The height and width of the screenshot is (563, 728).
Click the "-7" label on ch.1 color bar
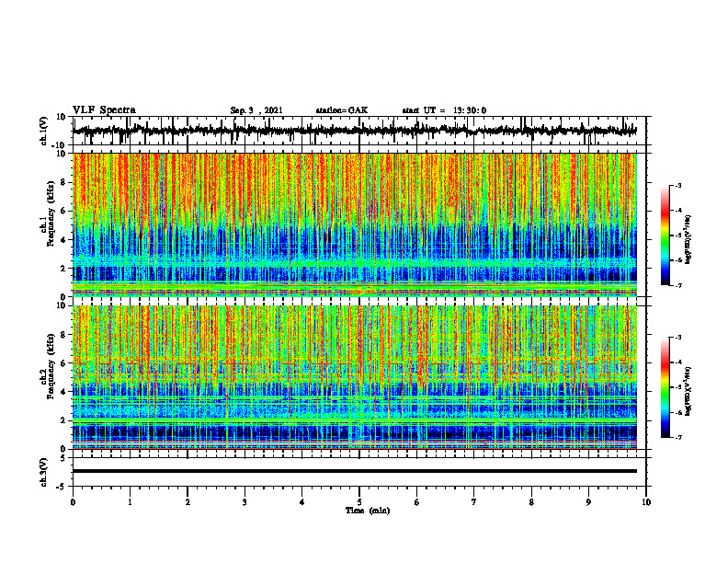point(677,285)
